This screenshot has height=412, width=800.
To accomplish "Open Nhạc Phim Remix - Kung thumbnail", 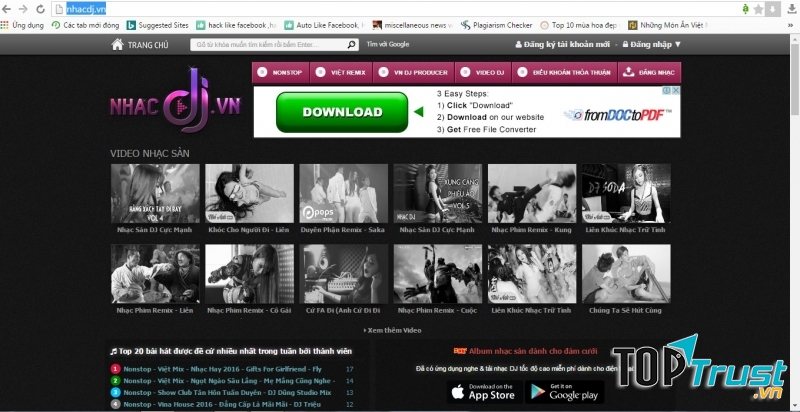I will pos(532,193).
